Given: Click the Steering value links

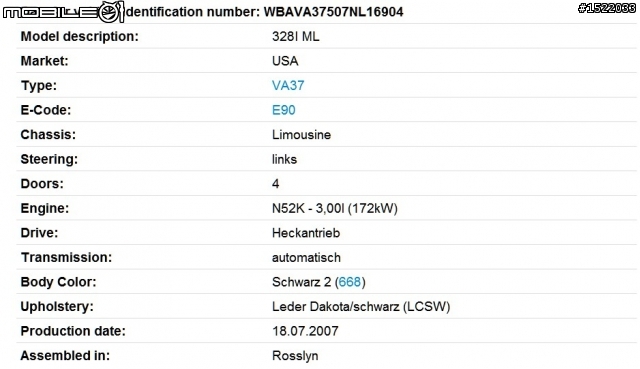Looking at the screenshot, I should pos(284,159).
